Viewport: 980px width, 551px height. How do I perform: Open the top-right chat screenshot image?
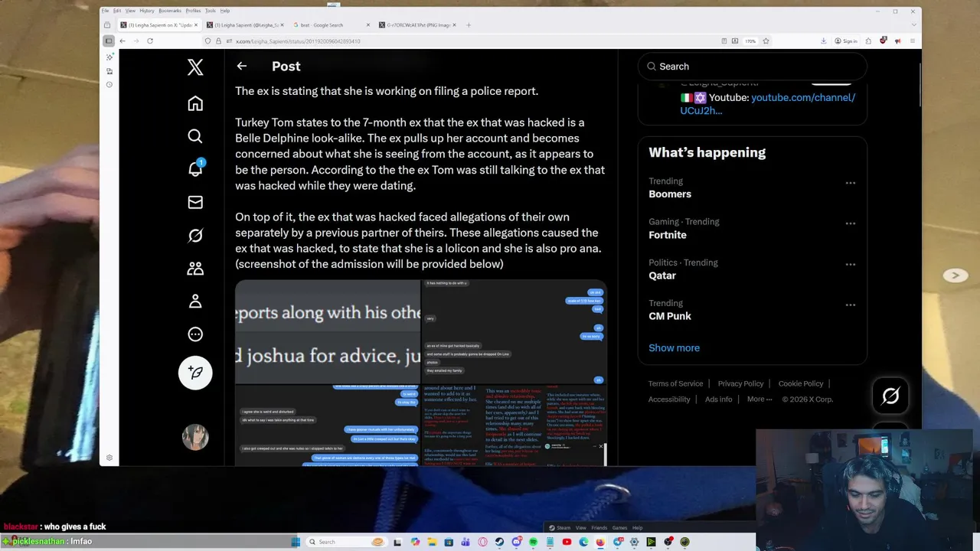pyautogui.click(x=514, y=331)
